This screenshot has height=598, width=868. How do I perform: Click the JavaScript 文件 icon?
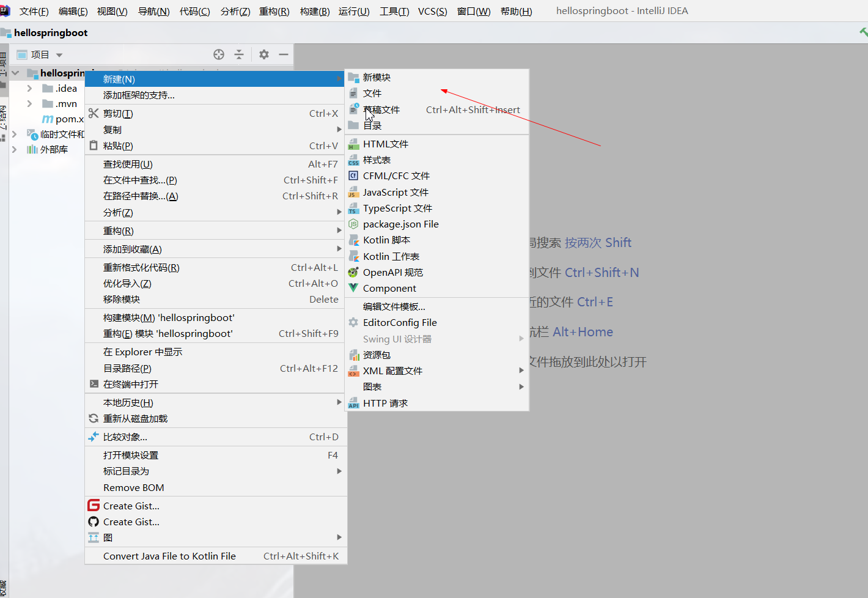point(353,192)
